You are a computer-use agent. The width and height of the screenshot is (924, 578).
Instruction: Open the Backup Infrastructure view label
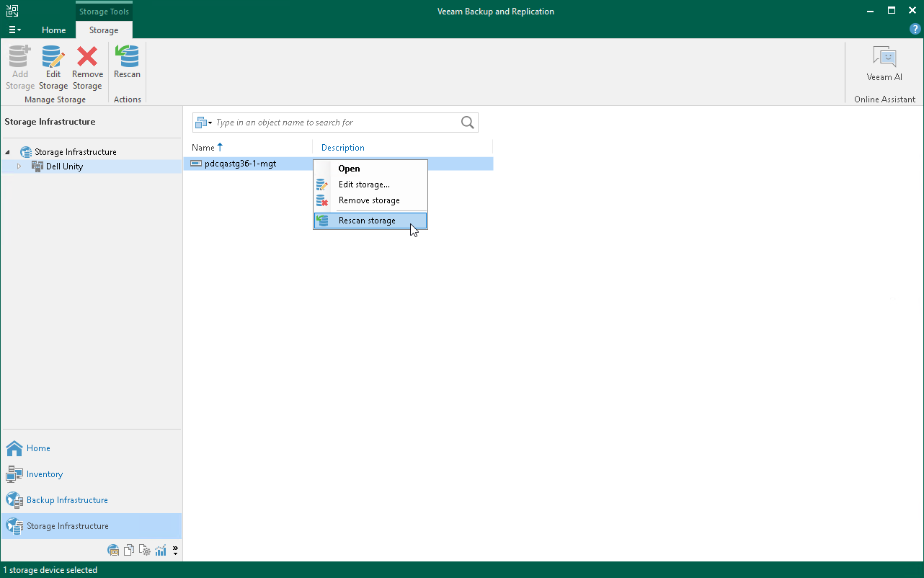point(67,500)
